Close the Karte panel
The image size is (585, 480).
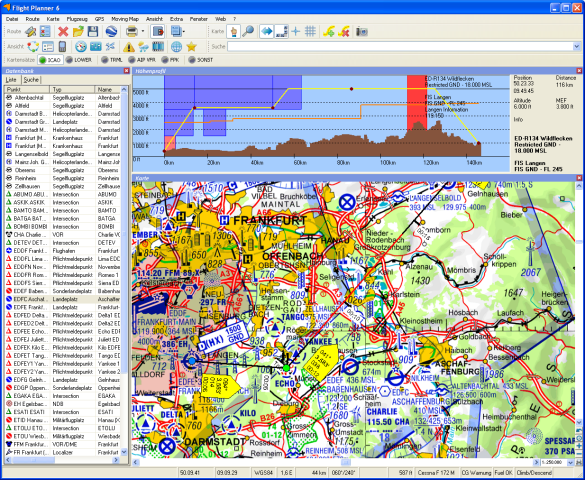[x=579, y=178]
